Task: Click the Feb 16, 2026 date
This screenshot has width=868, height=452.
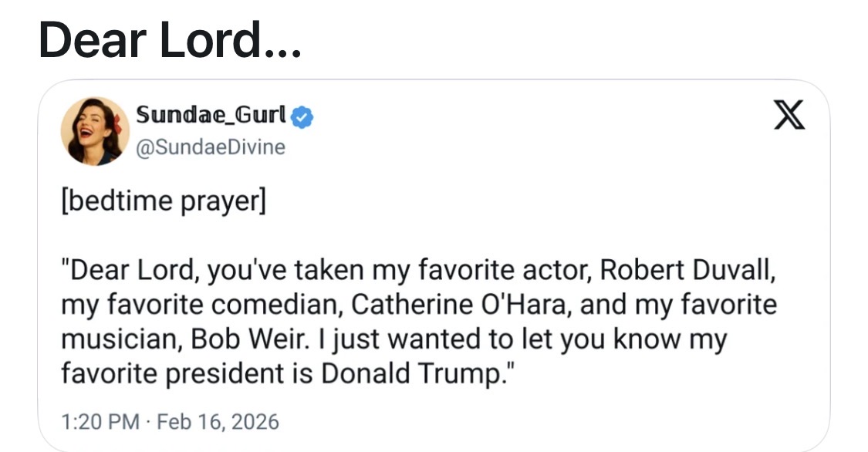Action: coord(218,422)
